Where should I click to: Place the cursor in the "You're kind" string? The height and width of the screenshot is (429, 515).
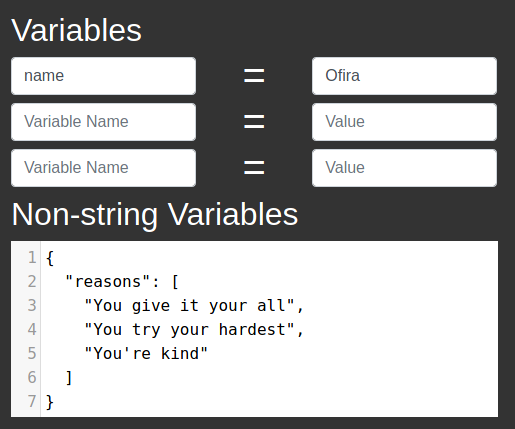(x=146, y=354)
